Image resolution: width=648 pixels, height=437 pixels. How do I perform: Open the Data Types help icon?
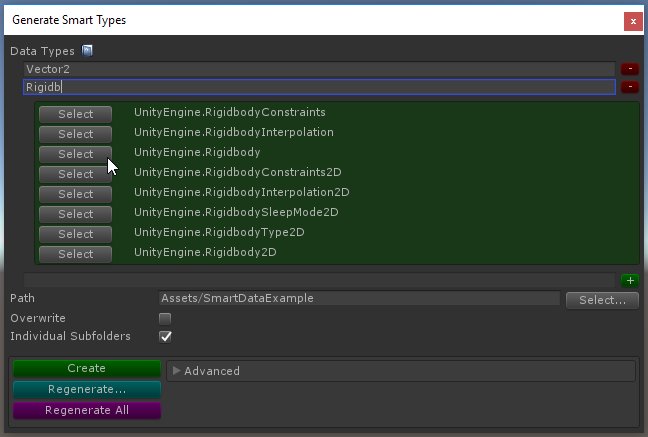click(x=87, y=50)
